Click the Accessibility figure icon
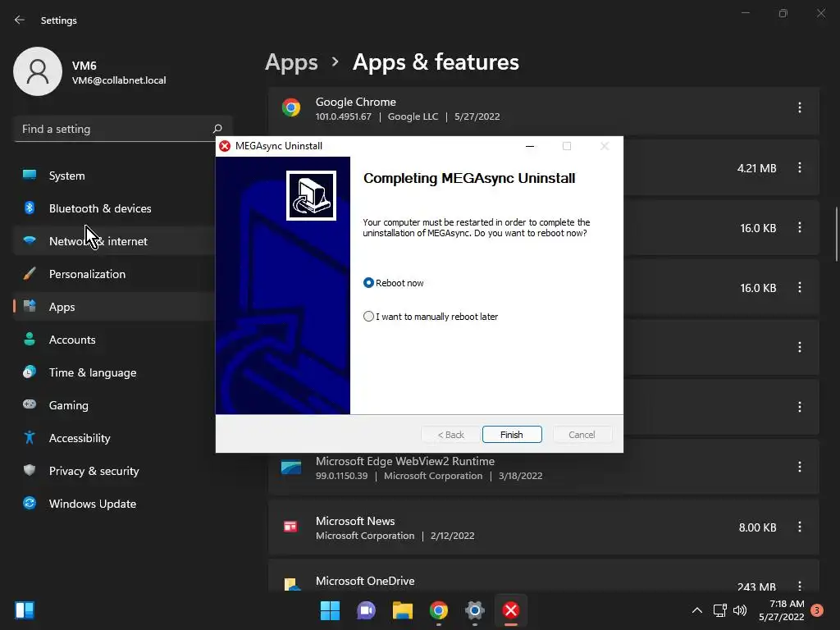Viewport: 840px width, 630px height. point(30,438)
